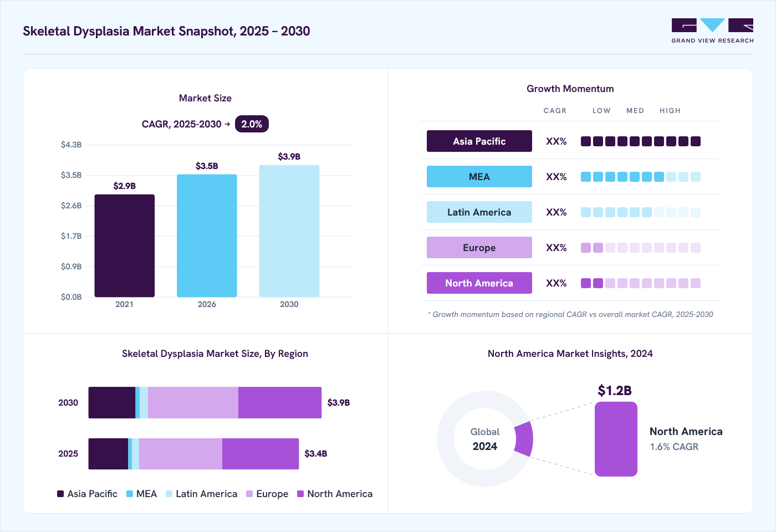Screen dimensions: 776x532
Task: Click the Europe legend color square
Action: 249,494
